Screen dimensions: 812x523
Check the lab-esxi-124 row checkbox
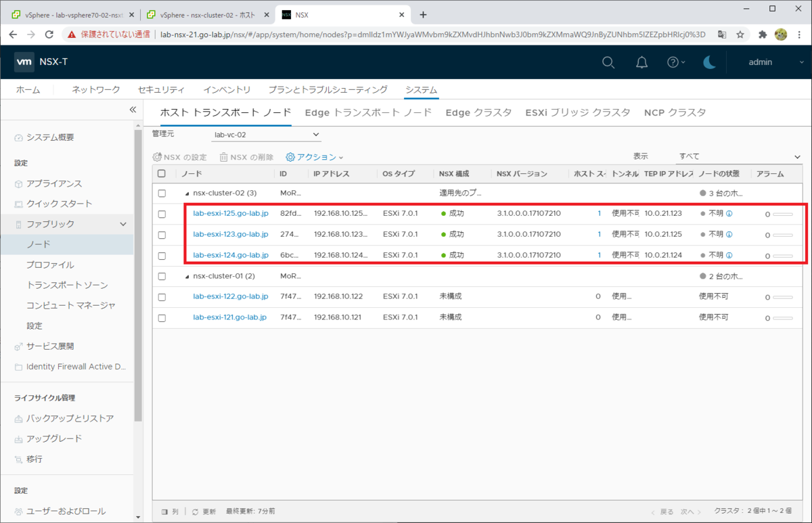coord(162,256)
